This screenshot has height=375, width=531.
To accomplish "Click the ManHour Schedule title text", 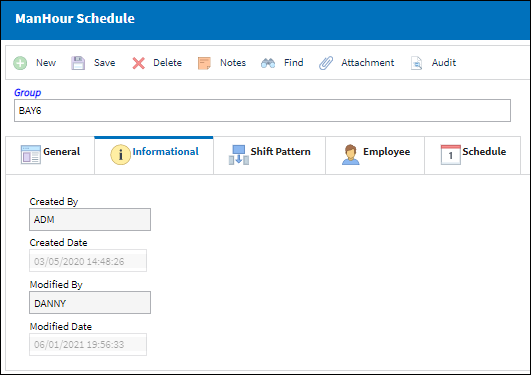I will coord(75,19).
